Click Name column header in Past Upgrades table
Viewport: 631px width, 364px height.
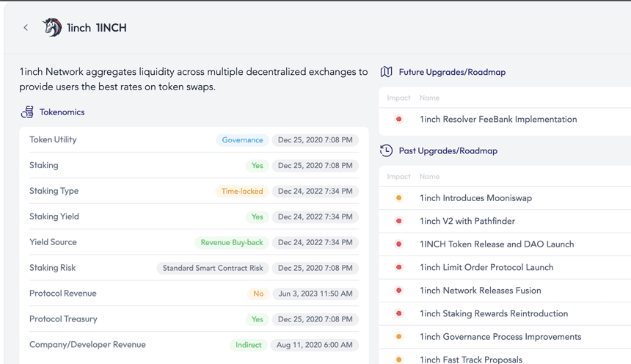pos(429,176)
